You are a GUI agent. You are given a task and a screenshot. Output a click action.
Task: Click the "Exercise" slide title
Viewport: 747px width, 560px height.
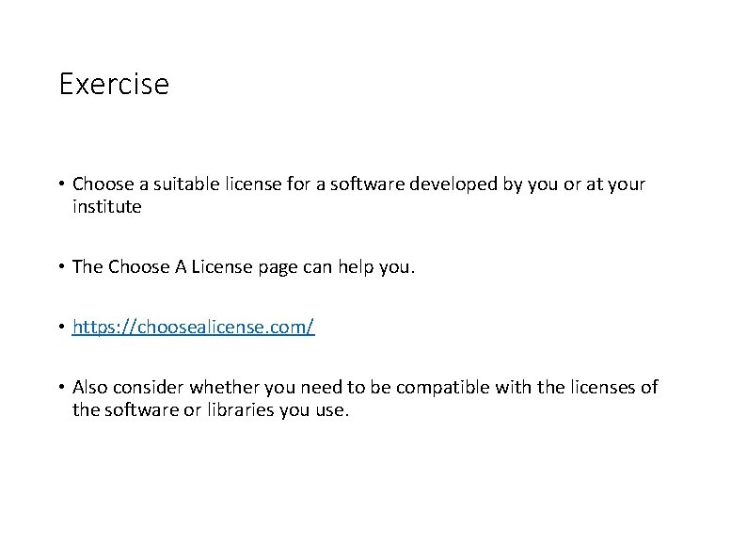click(x=114, y=84)
